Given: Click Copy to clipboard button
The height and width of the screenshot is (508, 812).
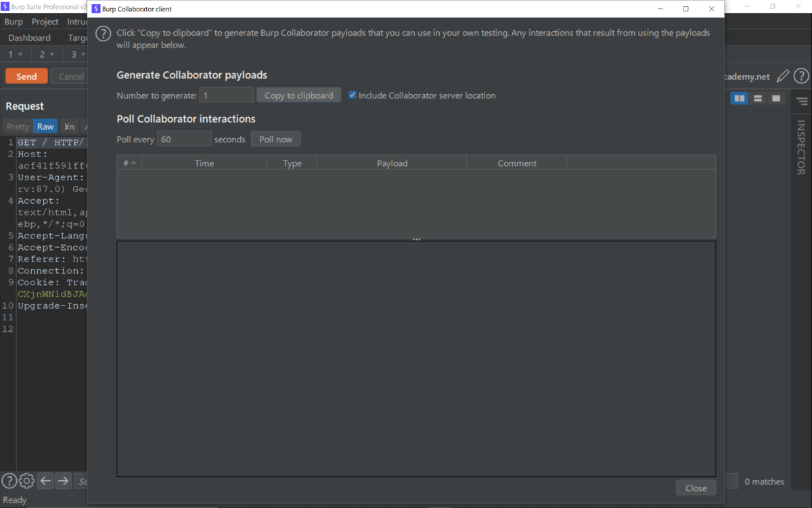Looking at the screenshot, I should click(x=299, y=96).
